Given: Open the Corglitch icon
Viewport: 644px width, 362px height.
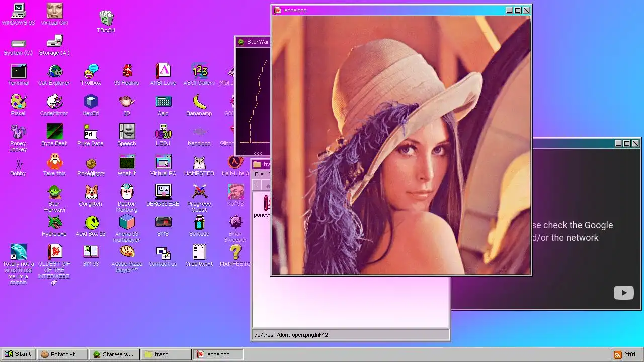Looking at the screenshot, I should click(91, 195).
